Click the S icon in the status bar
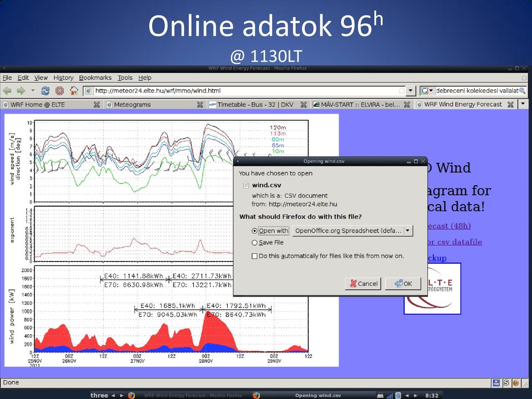 point(506,383)
